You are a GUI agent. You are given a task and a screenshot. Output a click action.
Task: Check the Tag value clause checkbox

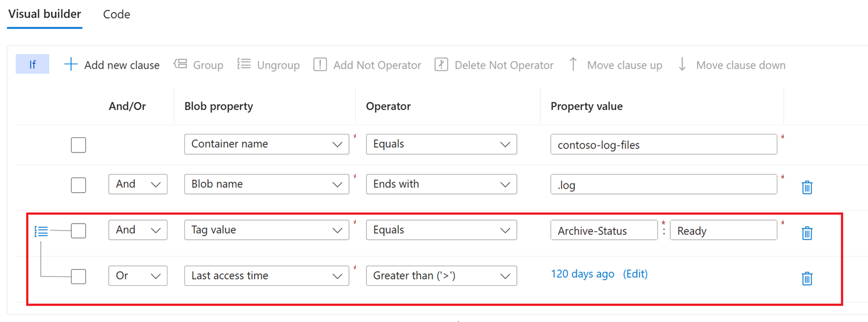78,231
